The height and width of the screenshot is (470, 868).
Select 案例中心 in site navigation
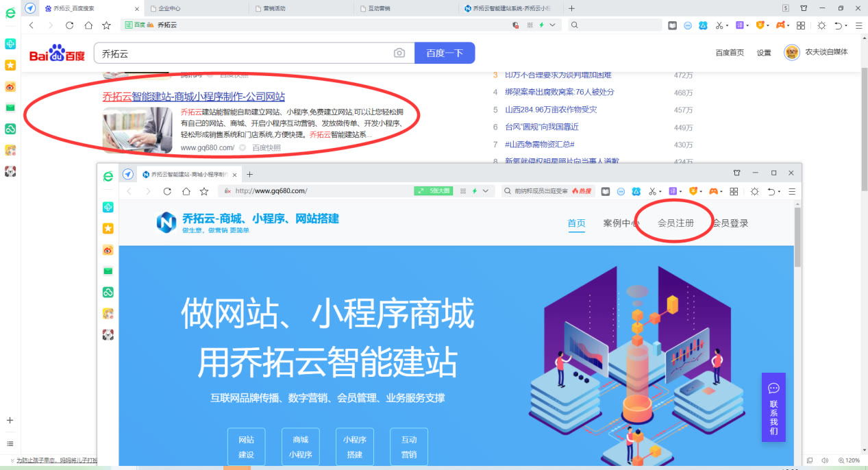[x=621, y=223]
